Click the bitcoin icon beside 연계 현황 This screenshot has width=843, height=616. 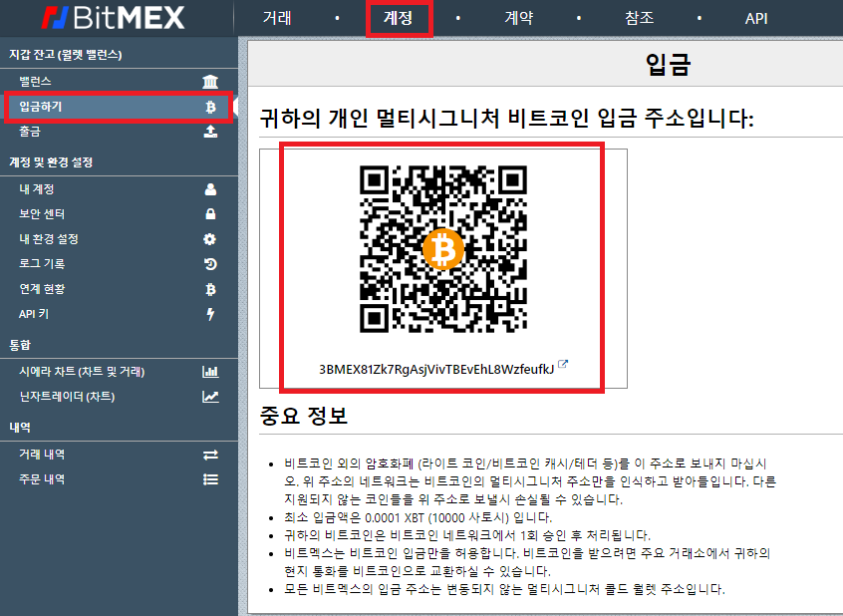210,289
